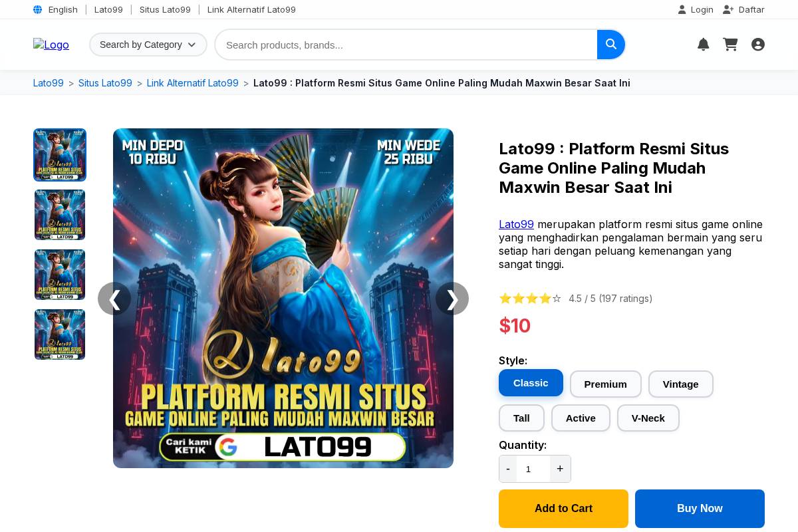Expand Search by Category dropdown

coord(148,45)
